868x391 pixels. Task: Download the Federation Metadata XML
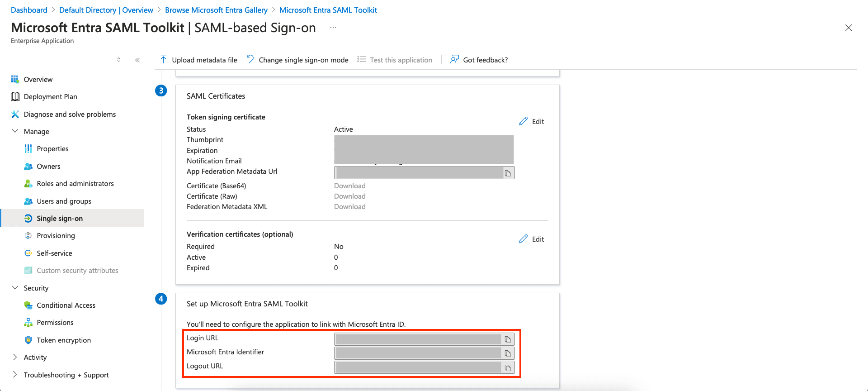[350, 206]
